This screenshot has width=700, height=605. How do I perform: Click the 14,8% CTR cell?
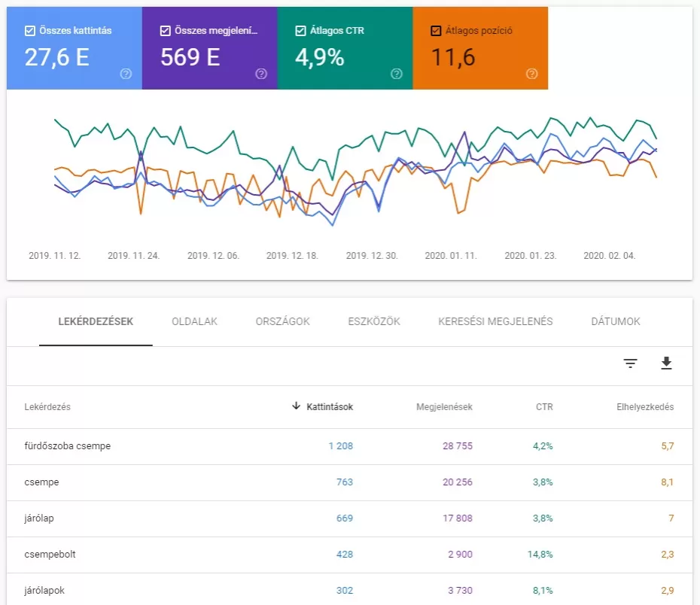[x=540, y=555]
